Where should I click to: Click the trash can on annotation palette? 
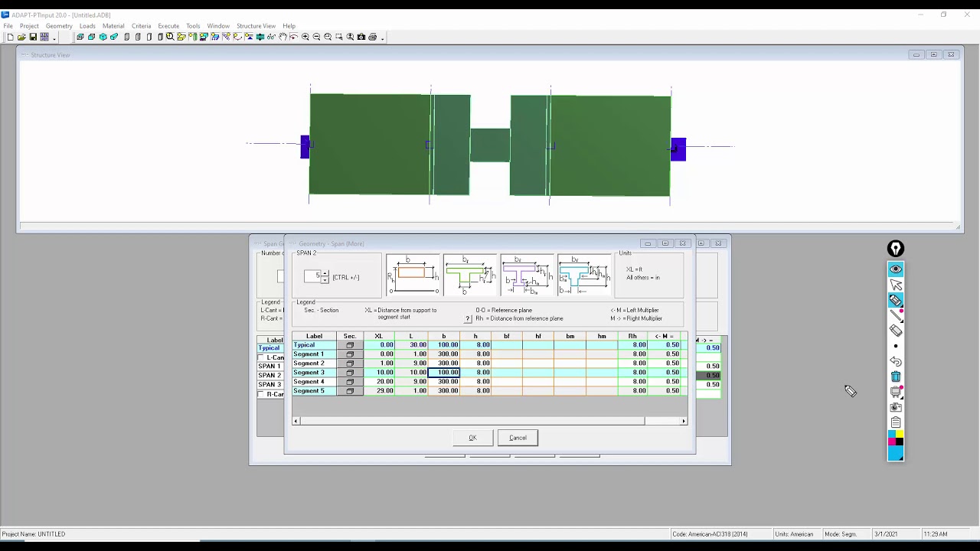click(x=895, y=377)
